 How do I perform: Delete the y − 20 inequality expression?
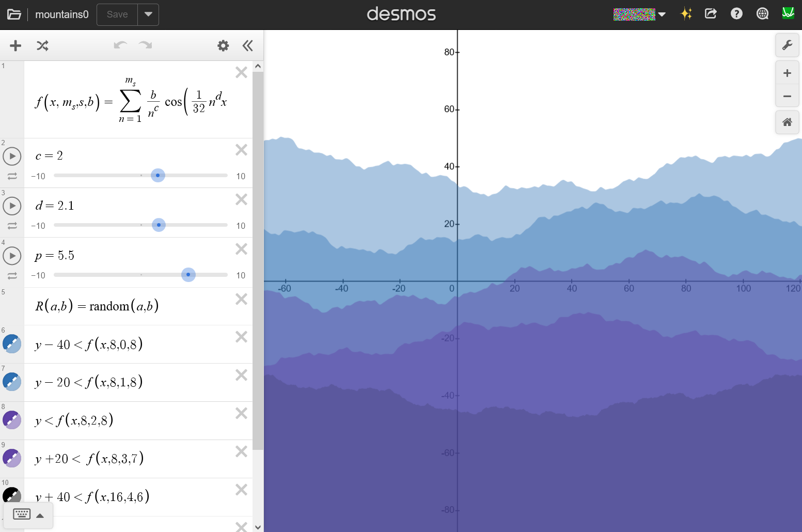[241, 375]
